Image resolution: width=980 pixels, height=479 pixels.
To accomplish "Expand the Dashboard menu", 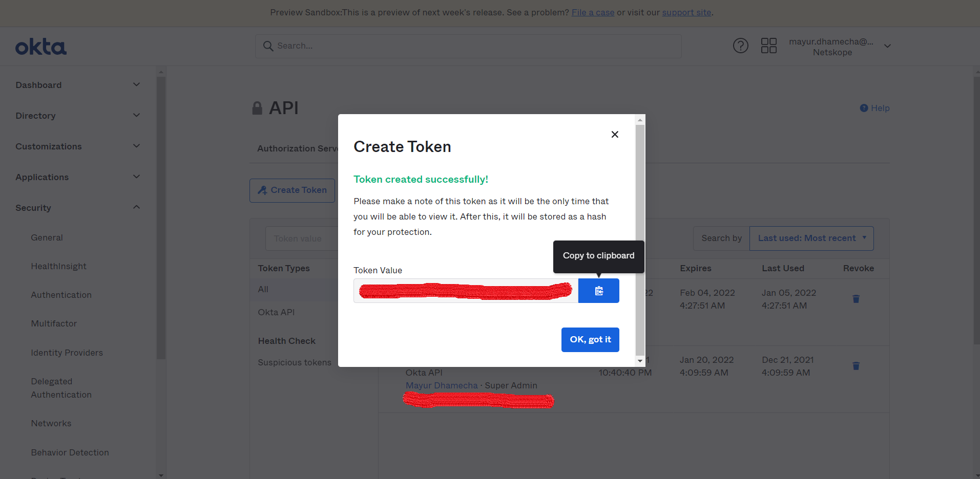I will point(78,85).
